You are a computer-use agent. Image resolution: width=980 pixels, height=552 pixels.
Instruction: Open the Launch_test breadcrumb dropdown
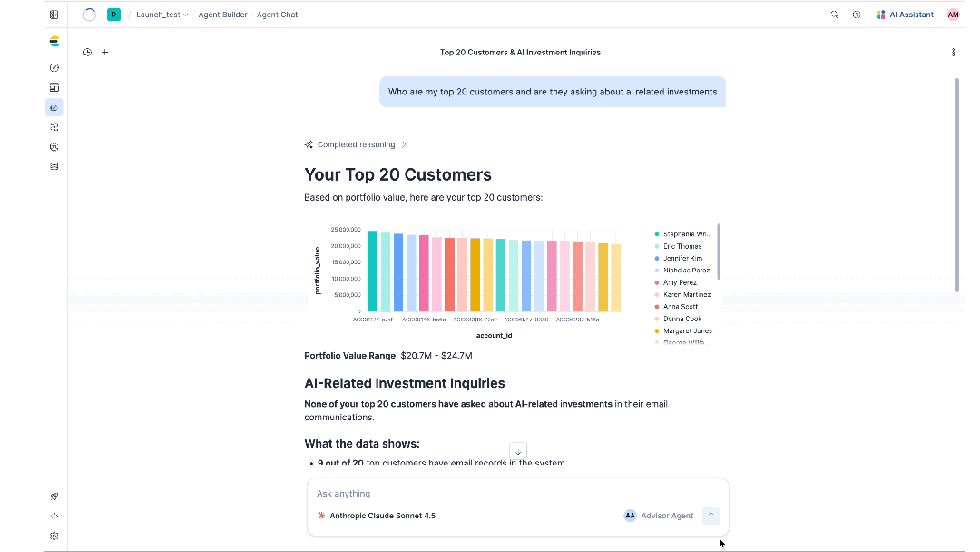point(162,15)
